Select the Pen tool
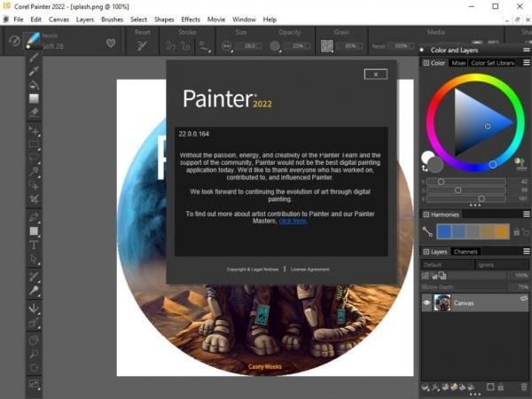Viewport: 532px width, 399px height. point(34,217)
